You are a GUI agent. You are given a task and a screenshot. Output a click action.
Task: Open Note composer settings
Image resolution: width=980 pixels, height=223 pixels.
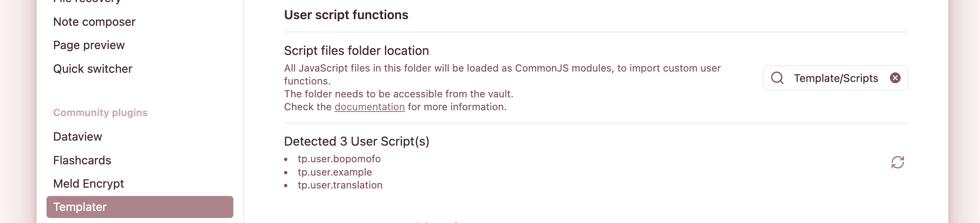click(94, 22)
